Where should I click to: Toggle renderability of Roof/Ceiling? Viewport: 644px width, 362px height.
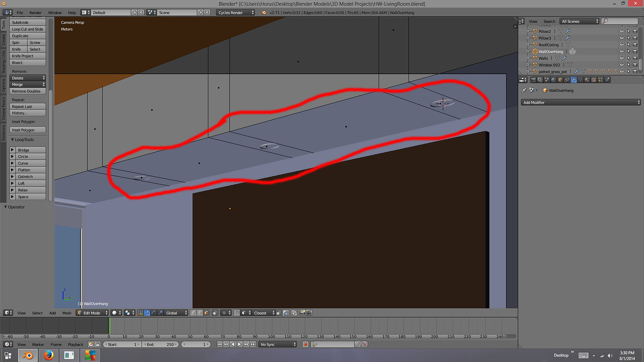635,45
